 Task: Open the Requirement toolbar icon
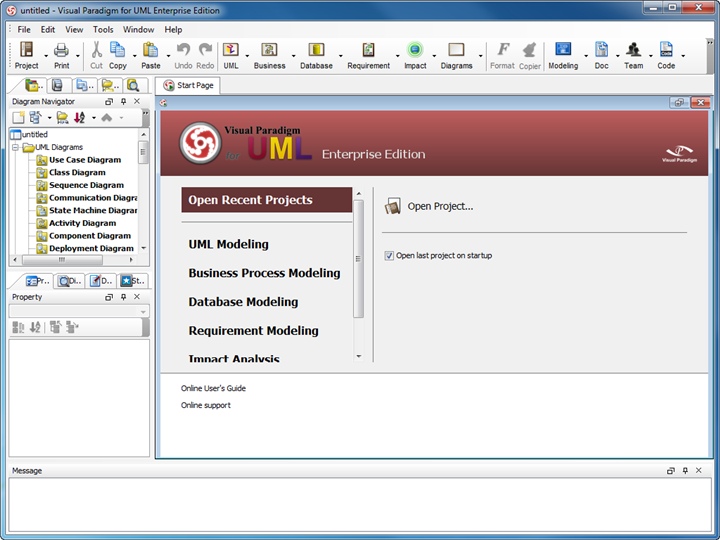point(368,50)
